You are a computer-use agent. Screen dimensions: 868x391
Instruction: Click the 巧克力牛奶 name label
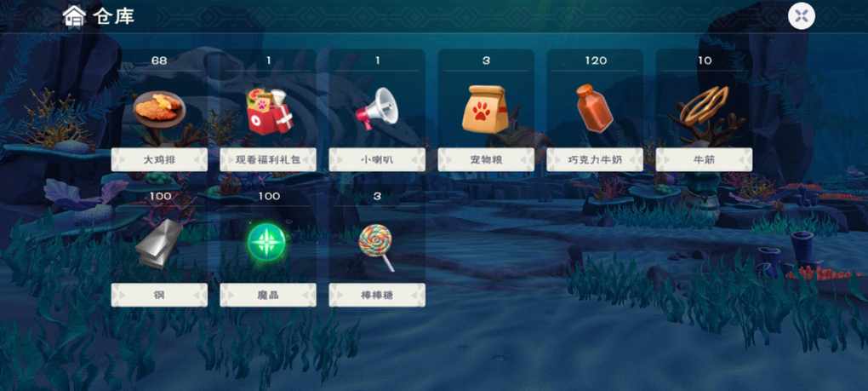point(595,159)
